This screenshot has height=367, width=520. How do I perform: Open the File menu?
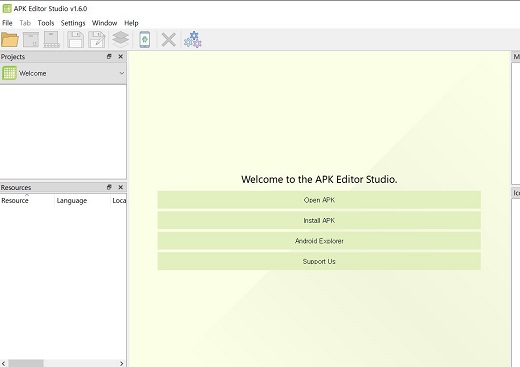coord(7,23)
